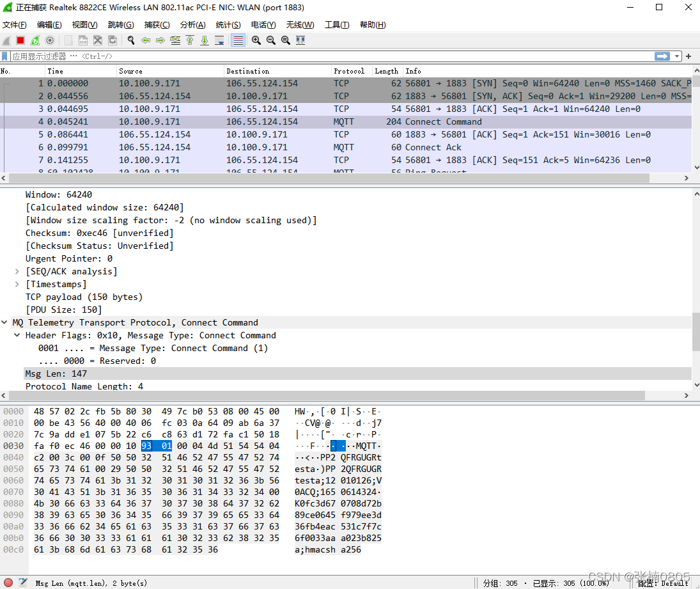Click the display filter input field
700x589 pixels.
tap(320, 56)
